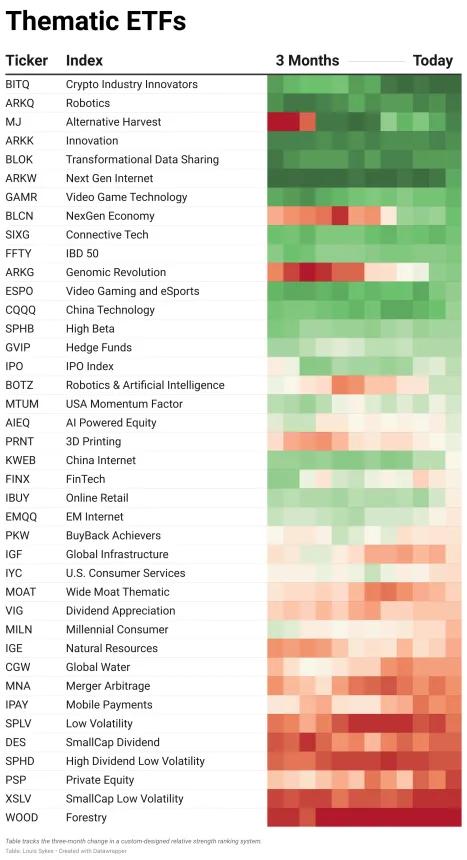
Task: Click the KWEB China Internet row
Action: tap(233, 460)
